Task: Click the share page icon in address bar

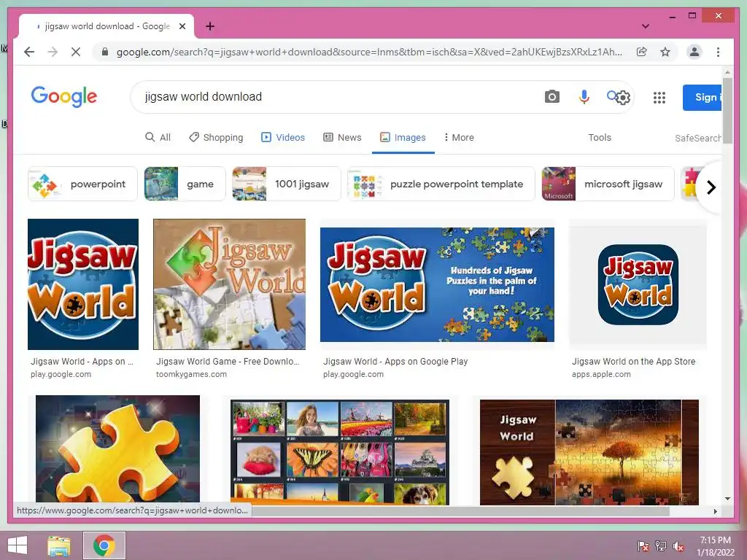Action: [x=642, y=52]
